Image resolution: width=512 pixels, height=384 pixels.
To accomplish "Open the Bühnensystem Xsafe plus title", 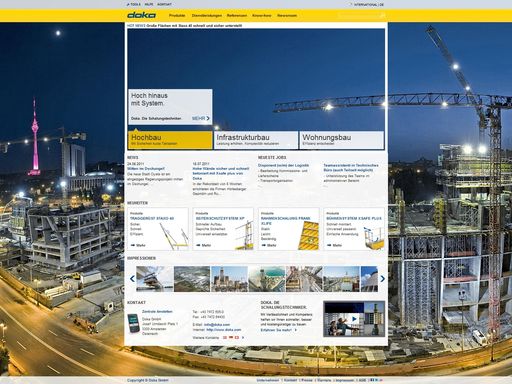I will pos(354,218).
